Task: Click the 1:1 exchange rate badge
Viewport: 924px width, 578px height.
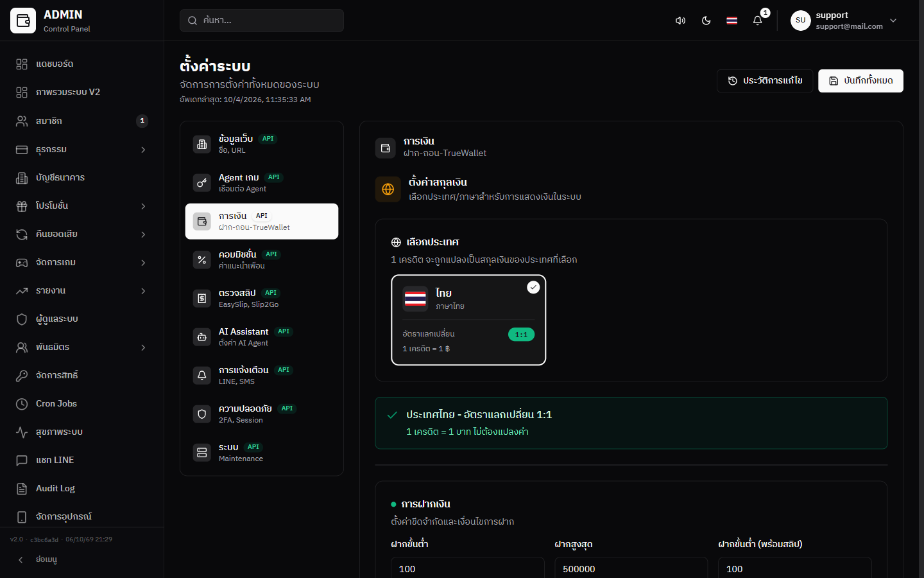Action: point(521,335)
